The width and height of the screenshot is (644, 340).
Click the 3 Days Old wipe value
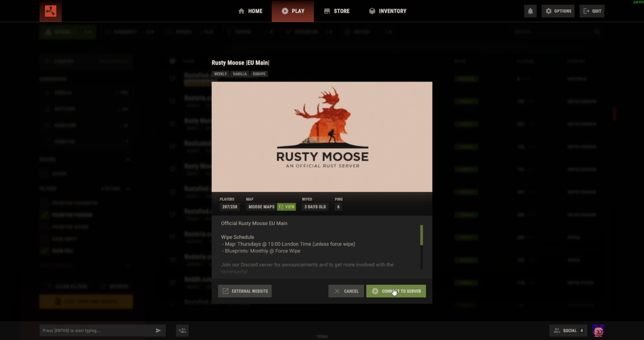(315, 206)
